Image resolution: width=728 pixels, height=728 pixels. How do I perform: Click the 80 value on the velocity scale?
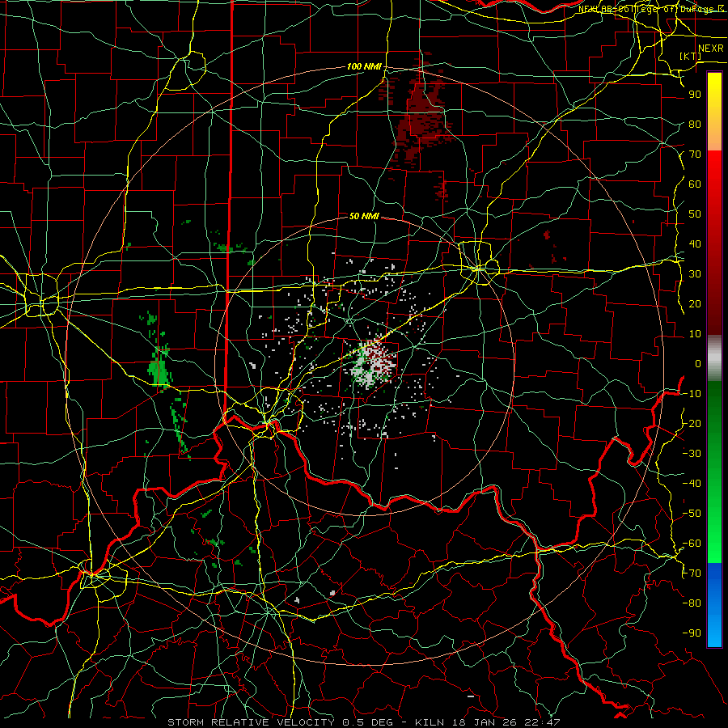pos(695,125)
